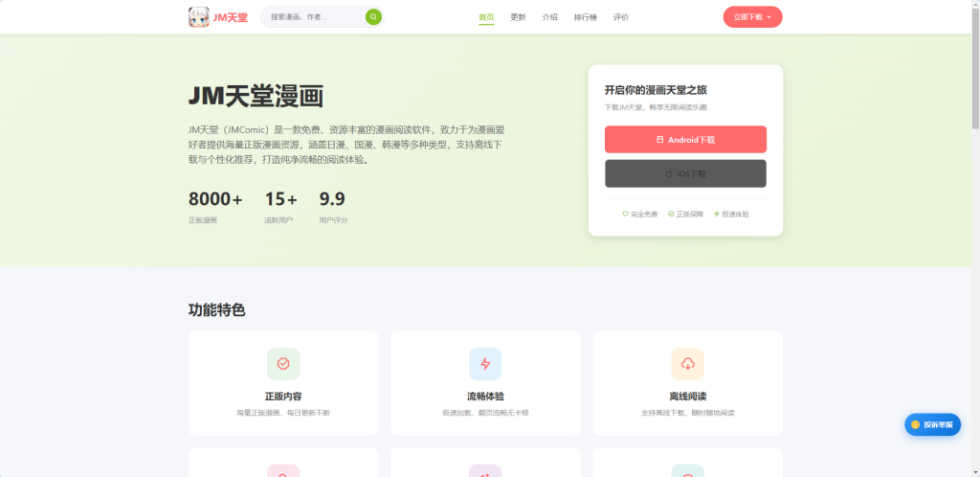Click the 8000+ 正版漫画 statistic
This screenshot has height=477, width=980.
(x=215, y=207)
